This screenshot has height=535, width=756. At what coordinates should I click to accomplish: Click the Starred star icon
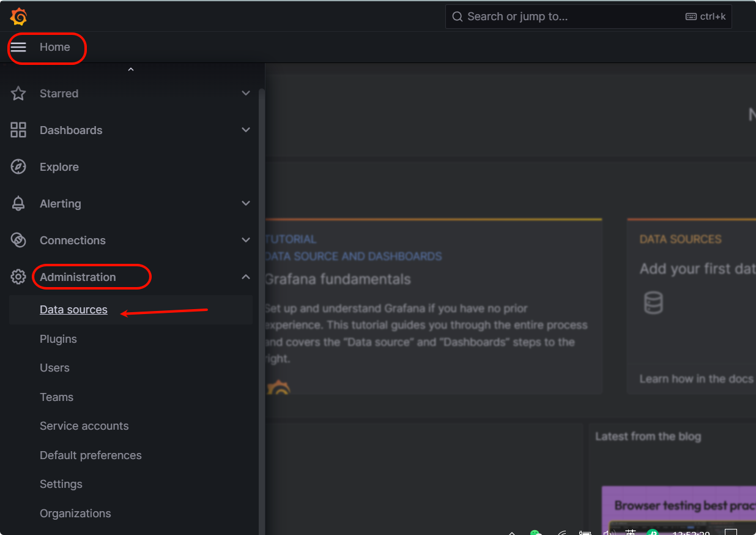18,94
